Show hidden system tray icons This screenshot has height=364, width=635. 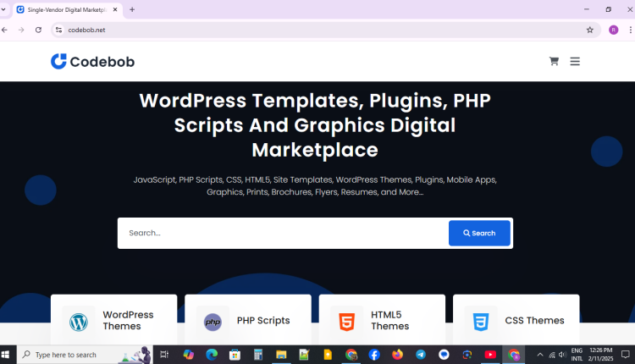click(540, 355)
